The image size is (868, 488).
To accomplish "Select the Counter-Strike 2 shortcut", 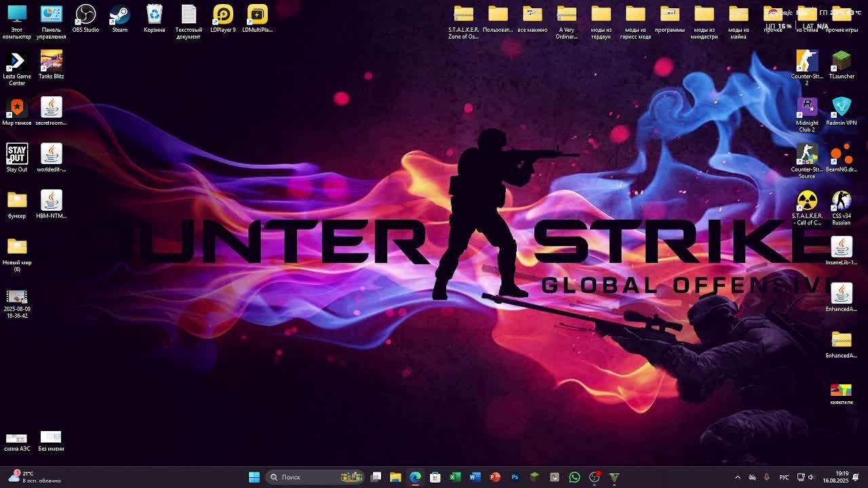I will pyautogui.click(x=807, y=68).
